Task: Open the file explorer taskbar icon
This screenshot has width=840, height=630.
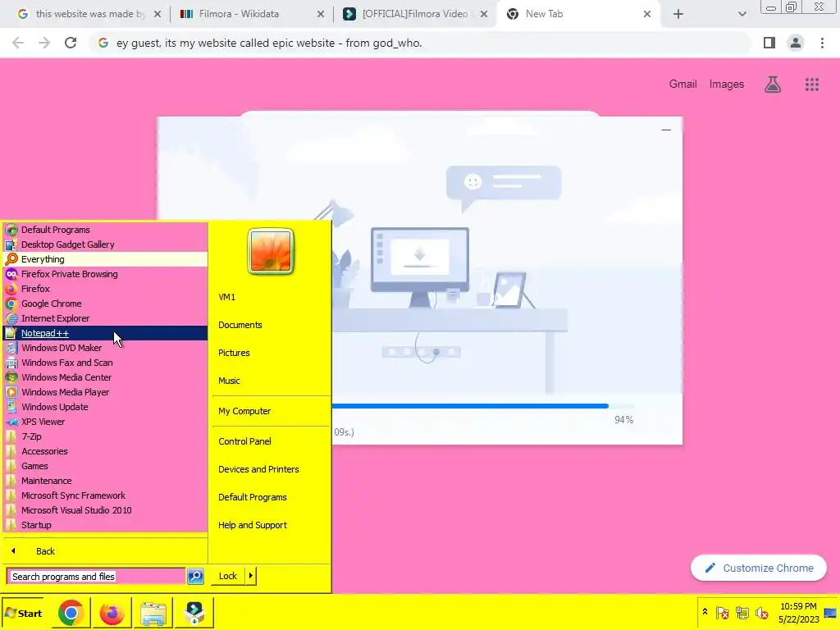Action: pyautogui.click(x=153, y=614)
